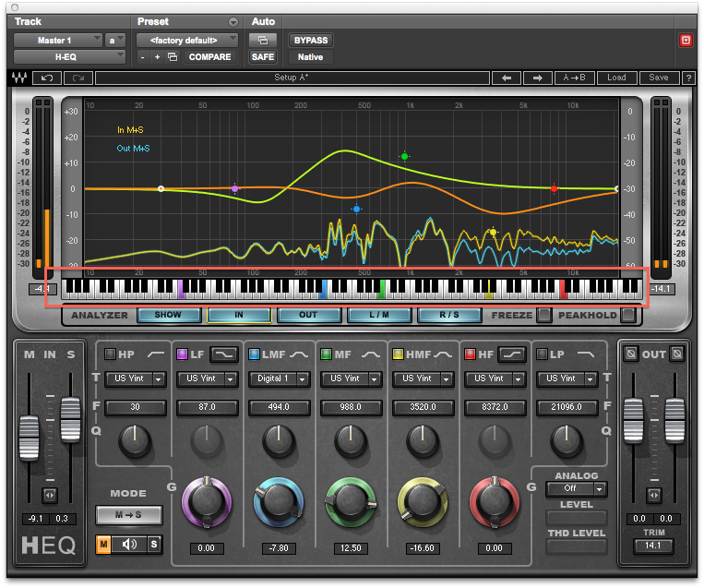704x588 pixels.
Task: Select analyzer IN source
Action: (239, 315)
